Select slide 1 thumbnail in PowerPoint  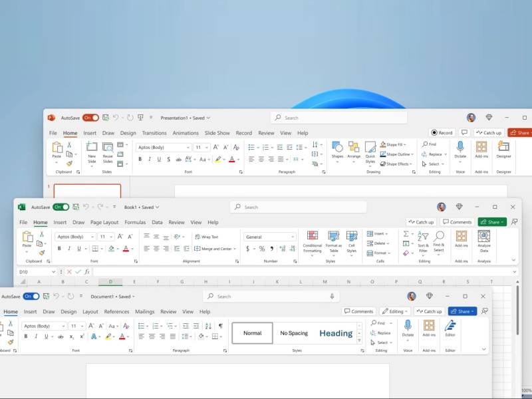point(87,191)
